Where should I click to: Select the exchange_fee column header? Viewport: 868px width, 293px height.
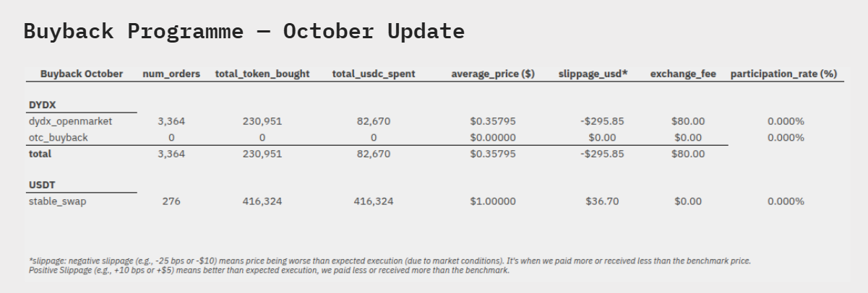tap(683, 74)
